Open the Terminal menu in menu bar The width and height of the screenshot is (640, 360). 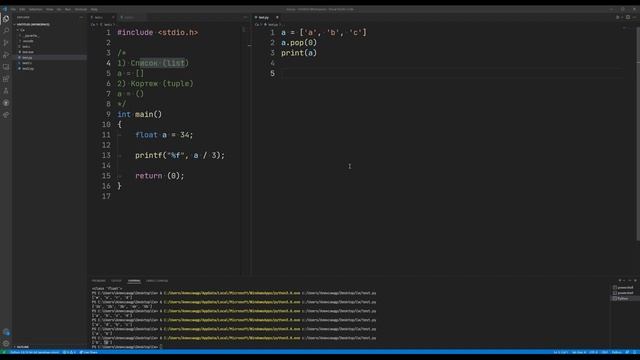point(81,9)
